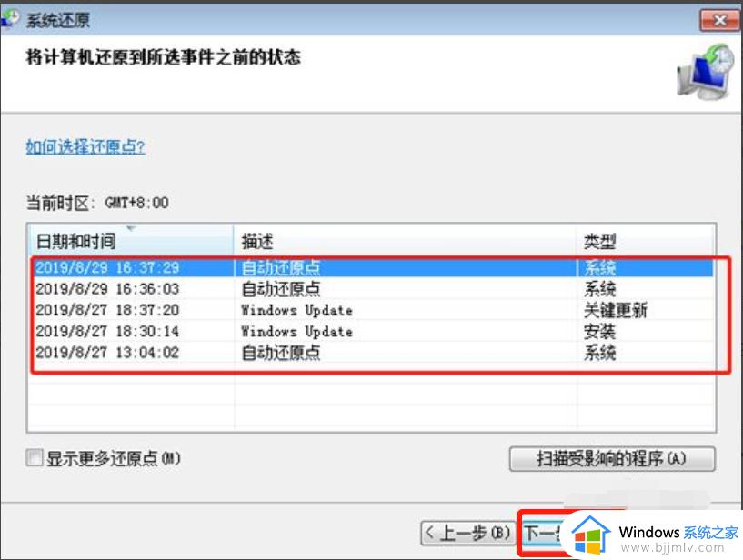Go back with 上一步(B) button
This screenshot has height=560, width=743.
pyautogui.click(x=467, y=533)
